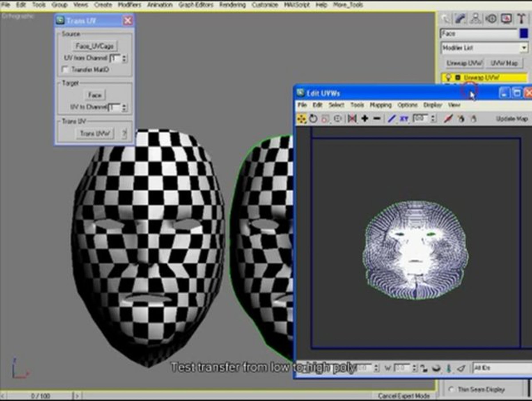Open the Display tab in the command panel
This screenshot has width=532, height=401.
coord(506,19)
